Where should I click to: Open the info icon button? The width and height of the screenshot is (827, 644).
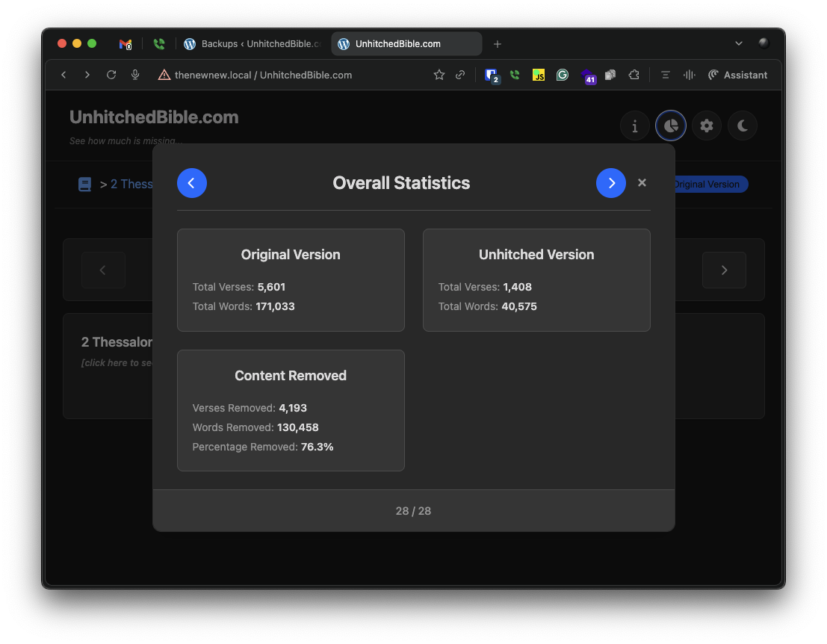634,126
